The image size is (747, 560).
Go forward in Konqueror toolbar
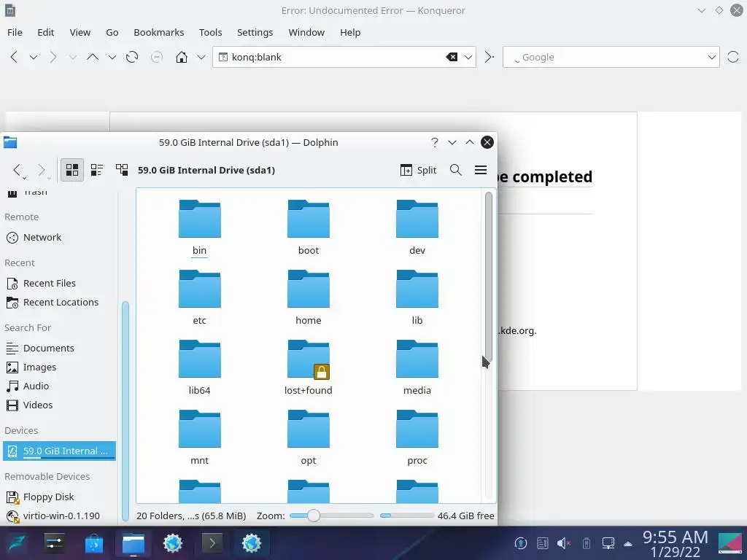tap(53, 57)
